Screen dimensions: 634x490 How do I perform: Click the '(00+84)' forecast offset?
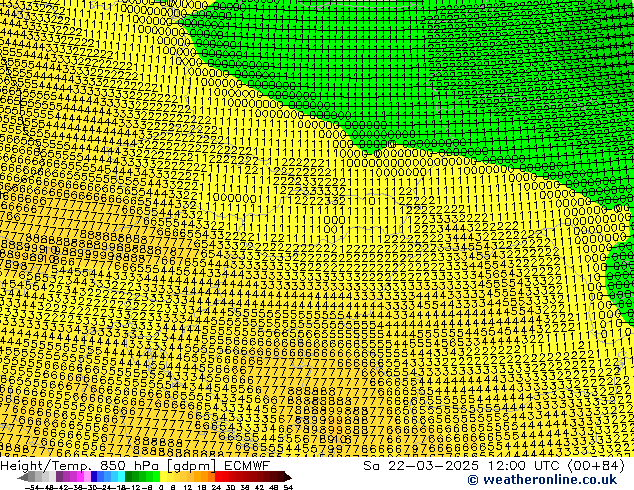(x=597, y=466)
